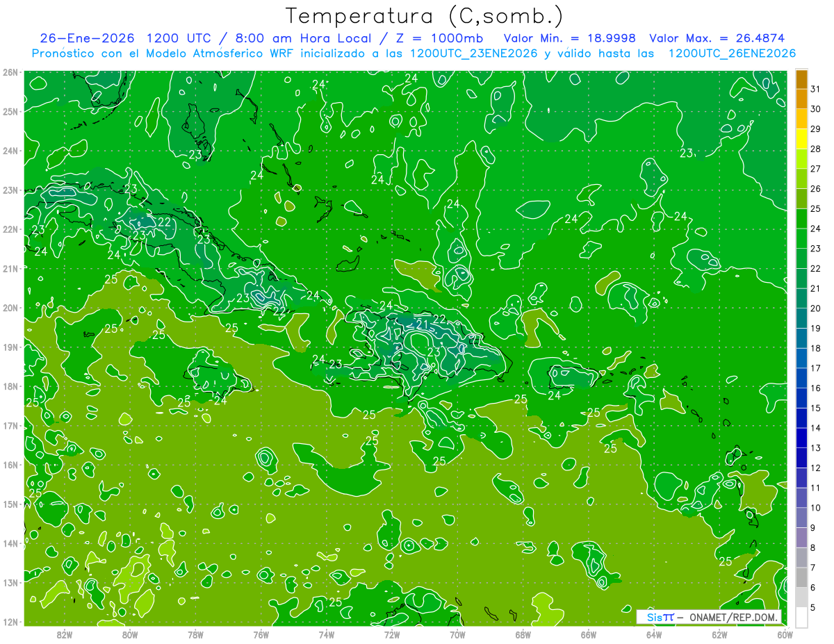This screenshot has width=834, height=644.
Task: Click the legend swatch between 29 and 30
Action: pos(801,119)
